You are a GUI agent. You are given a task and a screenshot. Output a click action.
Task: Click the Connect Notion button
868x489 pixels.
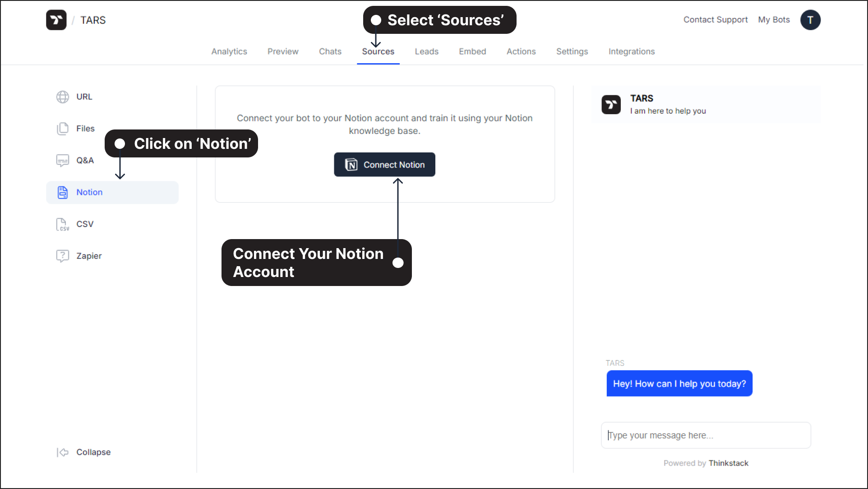tap(384, 165)
